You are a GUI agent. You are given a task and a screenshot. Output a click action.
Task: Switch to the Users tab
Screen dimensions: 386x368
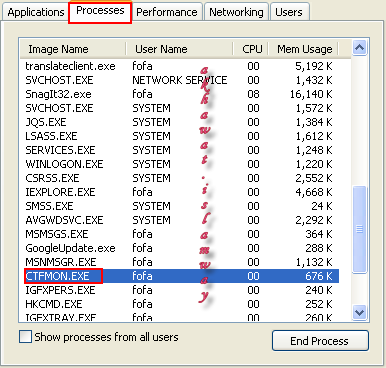click(289, 12)
